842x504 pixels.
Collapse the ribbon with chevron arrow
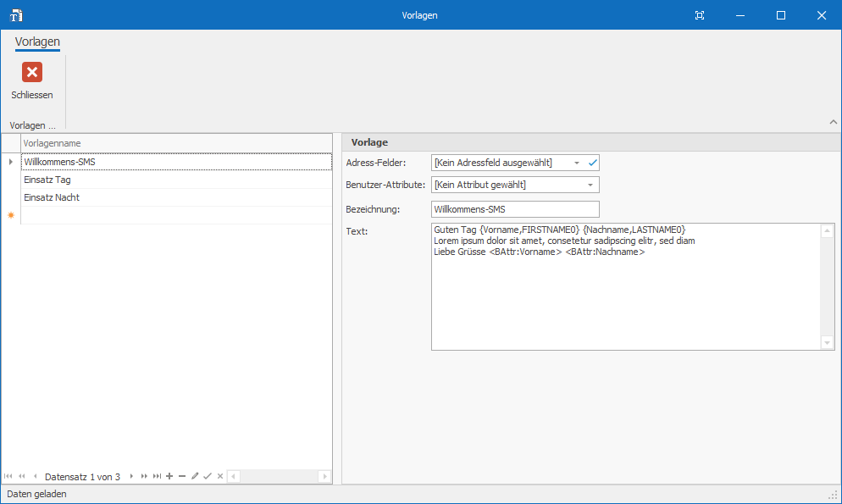pos(833,122)
